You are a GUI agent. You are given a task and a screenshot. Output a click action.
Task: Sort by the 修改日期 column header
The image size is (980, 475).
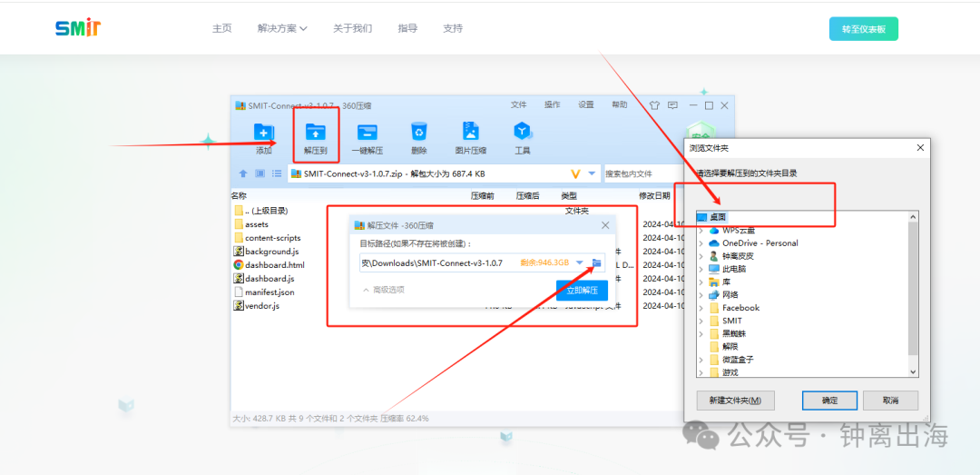(654, 196)
